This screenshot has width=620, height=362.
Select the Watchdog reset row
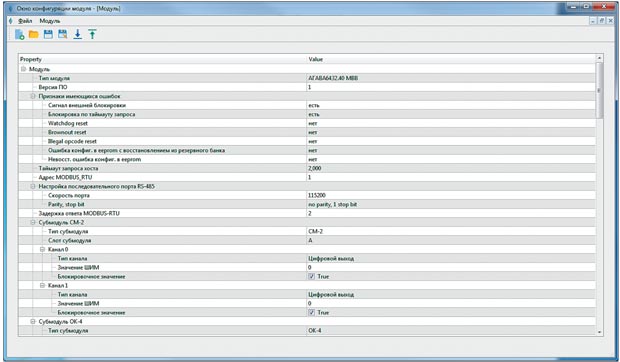307,123
